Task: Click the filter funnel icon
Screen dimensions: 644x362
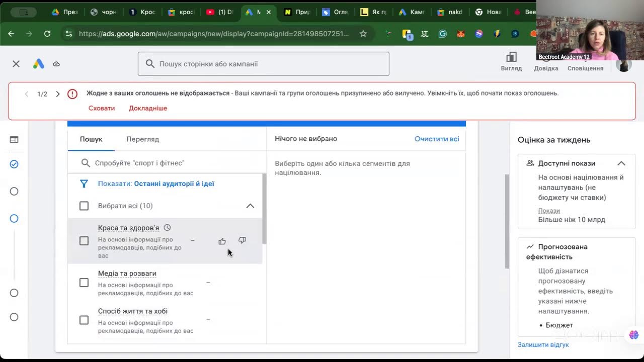Action: (x=84, y=184)
